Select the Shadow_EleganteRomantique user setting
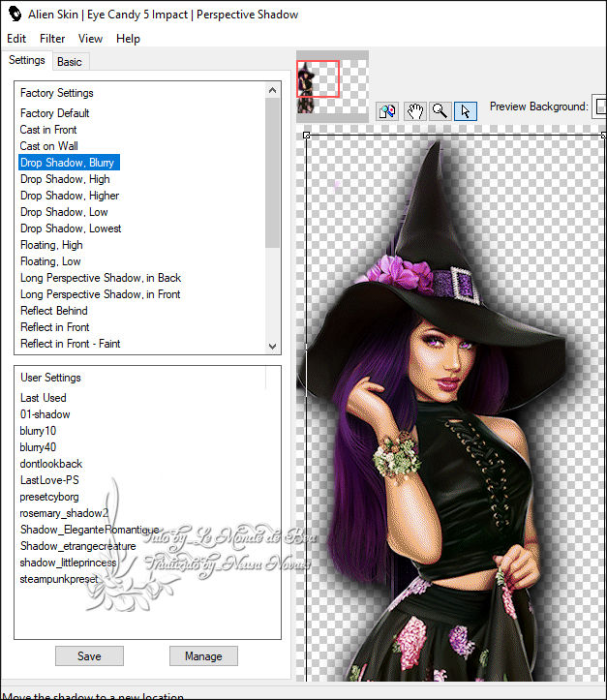 tap(90, 530)
